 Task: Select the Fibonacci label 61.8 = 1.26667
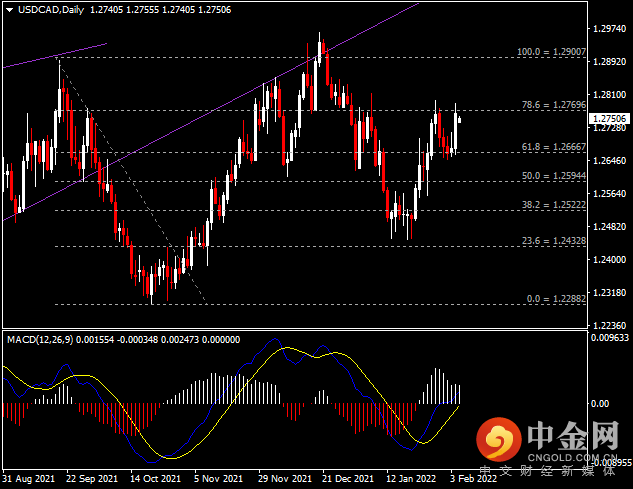554,147
